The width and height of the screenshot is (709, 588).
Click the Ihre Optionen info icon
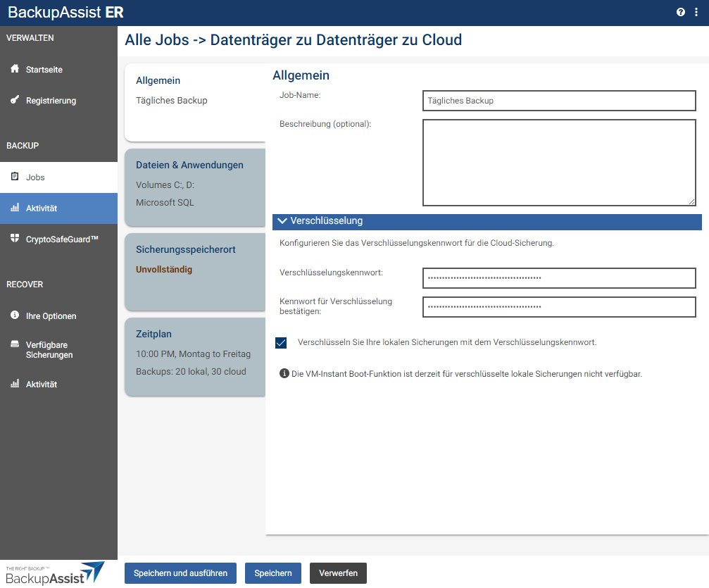15,315
